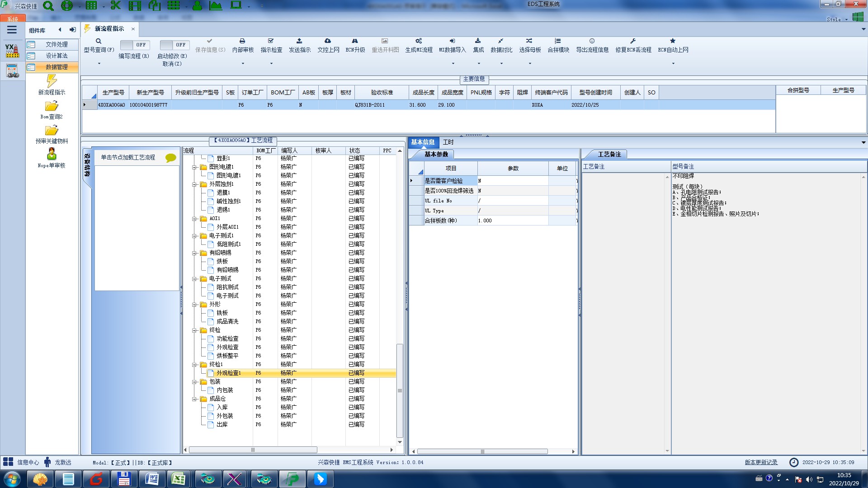Click the 文控上网 cloud upload icon
The width and height of the screenshot is (868, 488).
point(328,41)
